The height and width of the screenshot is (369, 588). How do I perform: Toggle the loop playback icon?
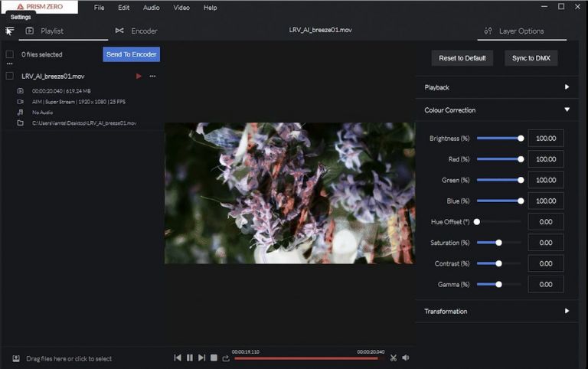click(226, 358)
